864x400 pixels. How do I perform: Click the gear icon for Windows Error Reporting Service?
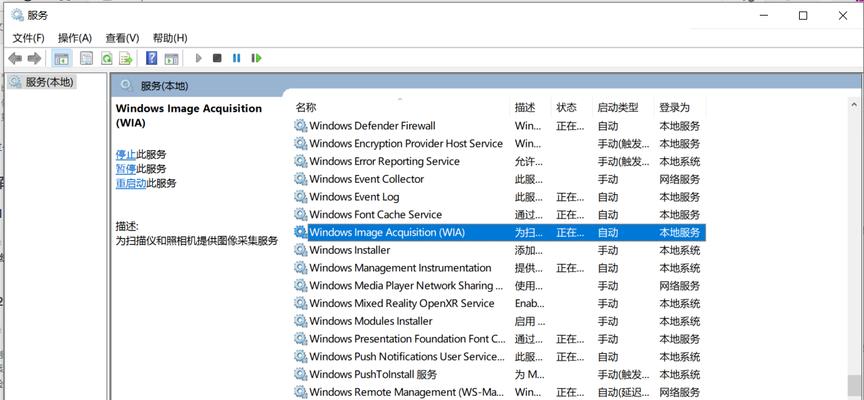pos(300,161)
